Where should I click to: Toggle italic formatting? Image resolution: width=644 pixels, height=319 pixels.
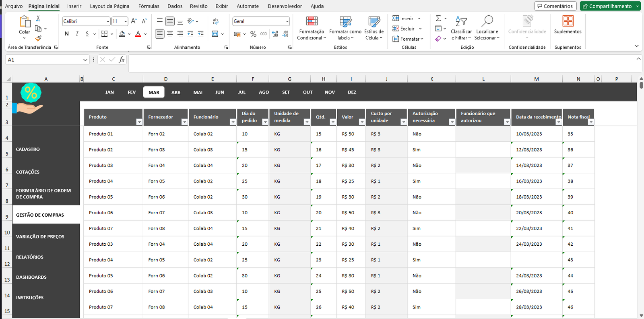[77, 34]
